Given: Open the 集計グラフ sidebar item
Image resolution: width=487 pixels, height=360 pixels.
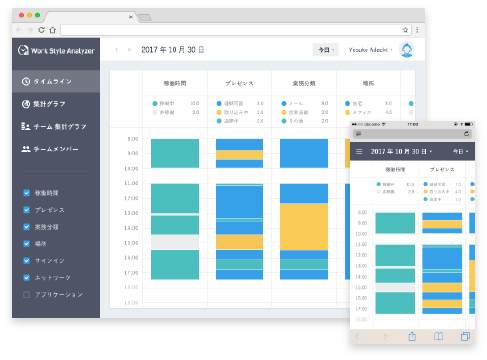Looking at the screenshot, I should (x=56, y=104).
